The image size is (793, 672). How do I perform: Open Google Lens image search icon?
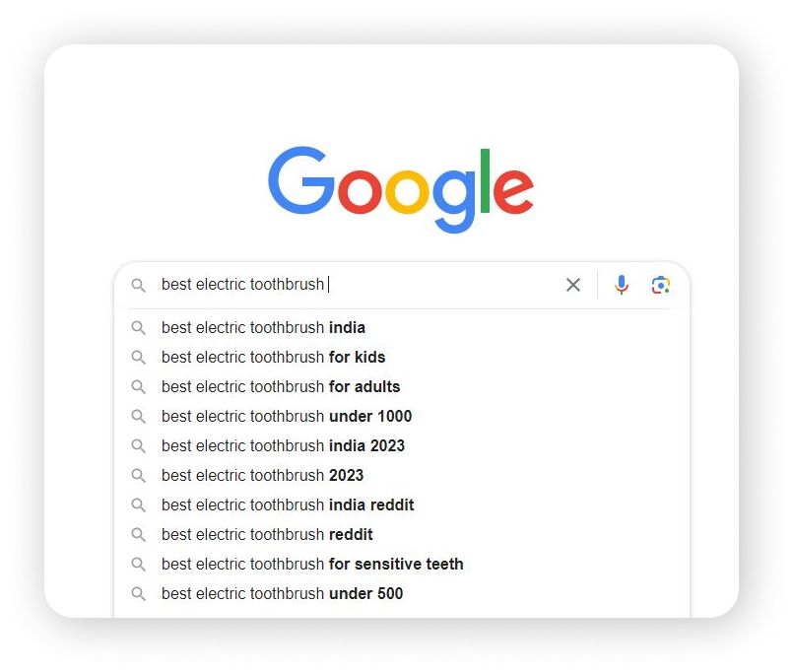660,285
